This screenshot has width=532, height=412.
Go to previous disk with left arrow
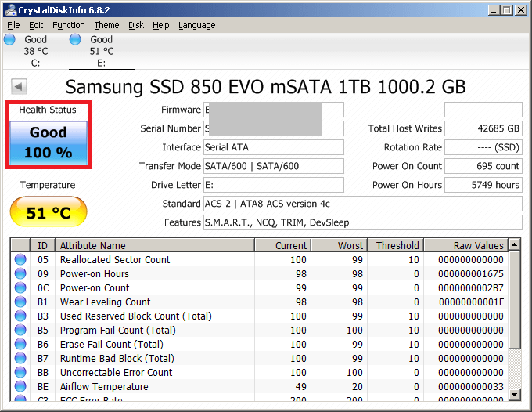click(19, 87)
